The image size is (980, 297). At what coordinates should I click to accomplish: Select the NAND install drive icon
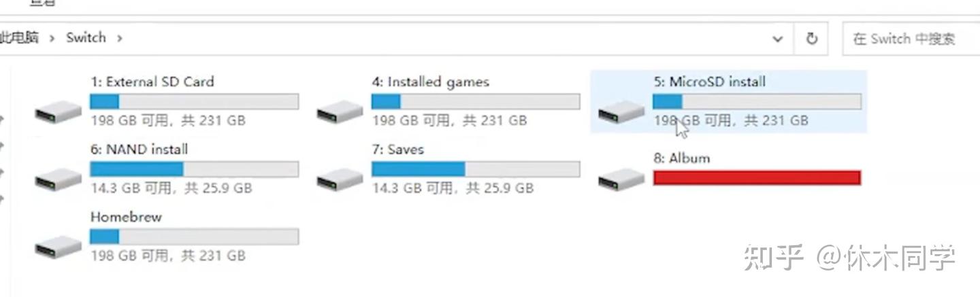click(59, 178)
